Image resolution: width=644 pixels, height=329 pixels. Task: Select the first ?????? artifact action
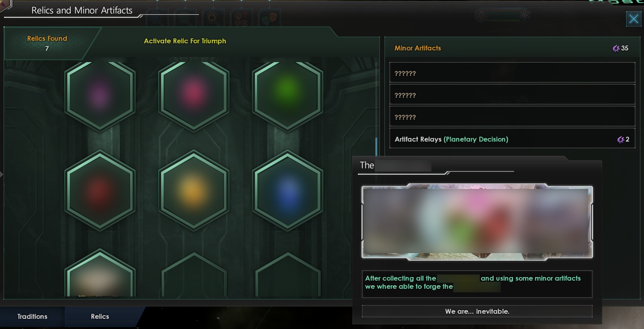512,73
